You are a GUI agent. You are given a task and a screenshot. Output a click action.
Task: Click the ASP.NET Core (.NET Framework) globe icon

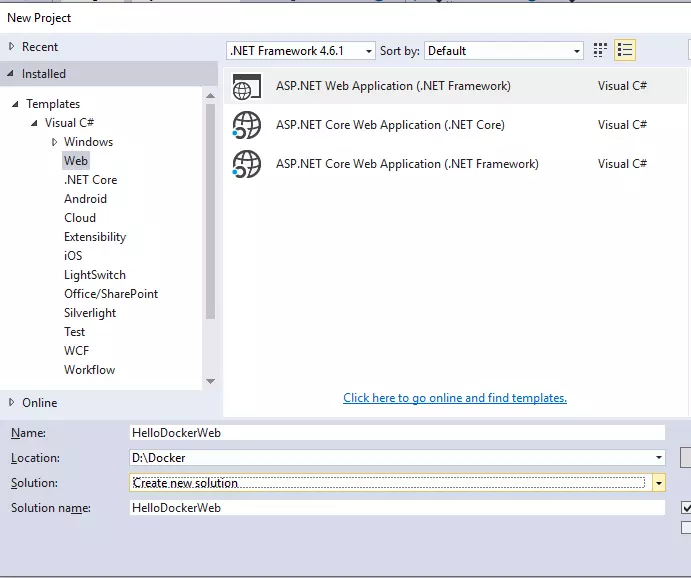point(247,164)
